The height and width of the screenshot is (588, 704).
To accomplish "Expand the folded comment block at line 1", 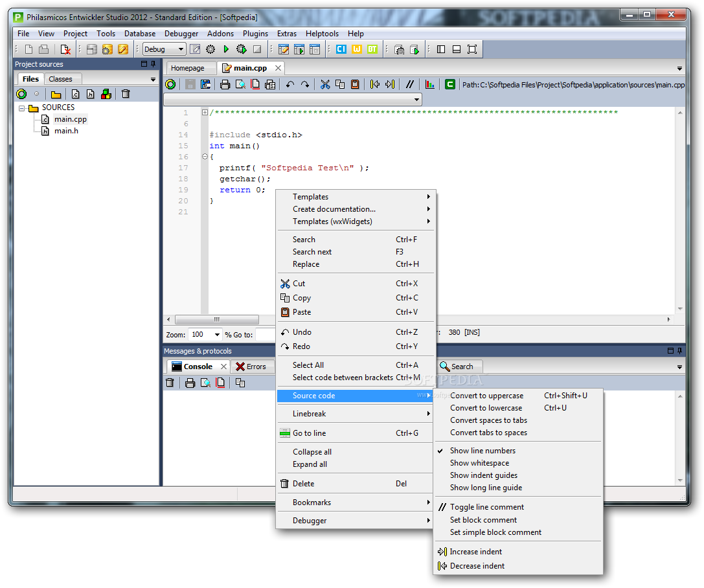I will (x=205, y=112).
